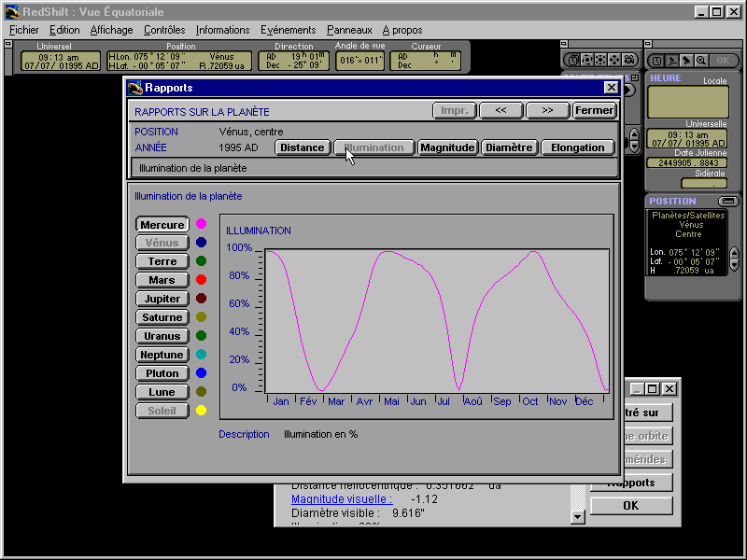This screenshot has width=747, height=560.
Task: Toggle the Lune button
Action: click(x=162, y=392)
